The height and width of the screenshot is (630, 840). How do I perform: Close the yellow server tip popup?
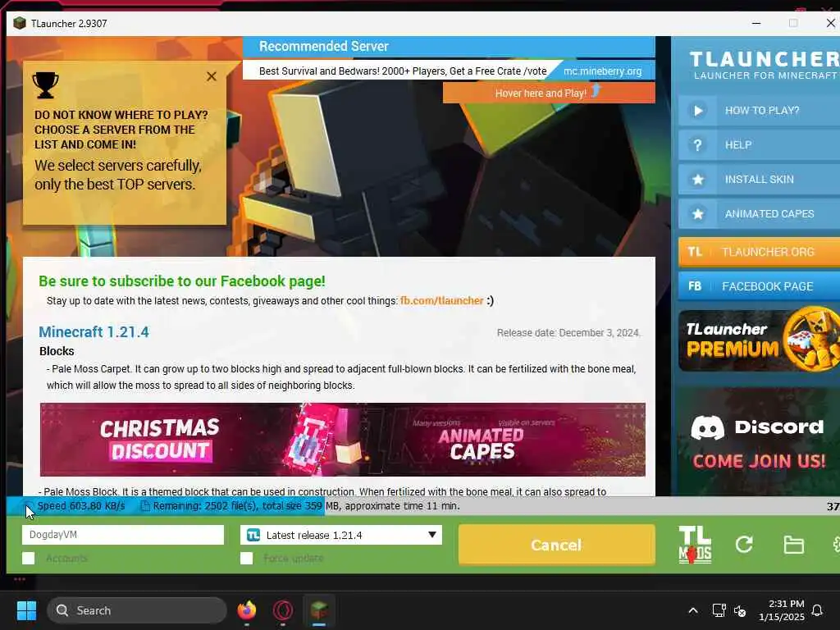[212, 76]
